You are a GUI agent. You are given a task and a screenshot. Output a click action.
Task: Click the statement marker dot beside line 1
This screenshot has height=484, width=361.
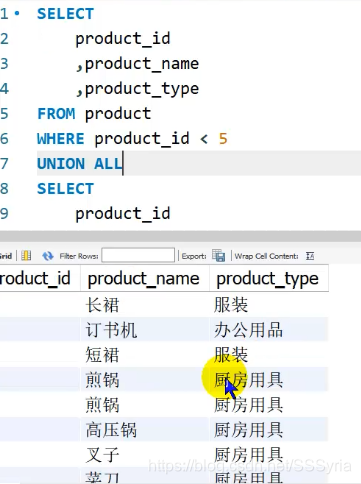coord(17,13)
